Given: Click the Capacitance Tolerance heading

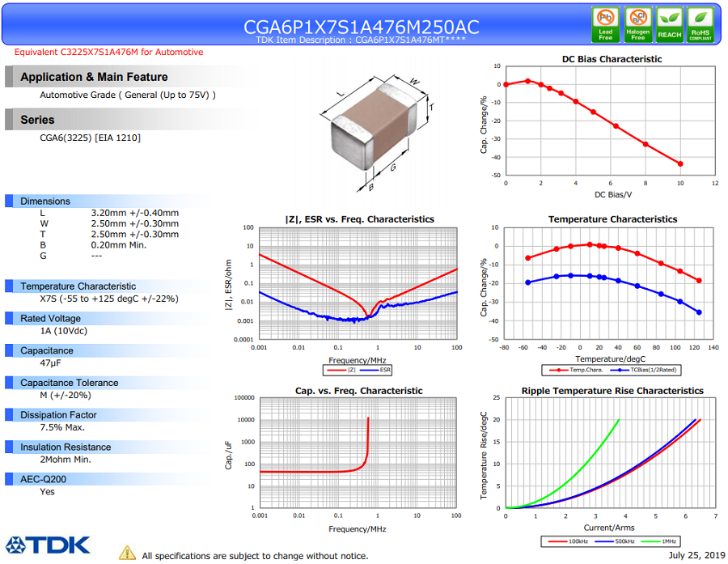Looking at the screenshot, I should pyautogui.click(x=70, y=383).
